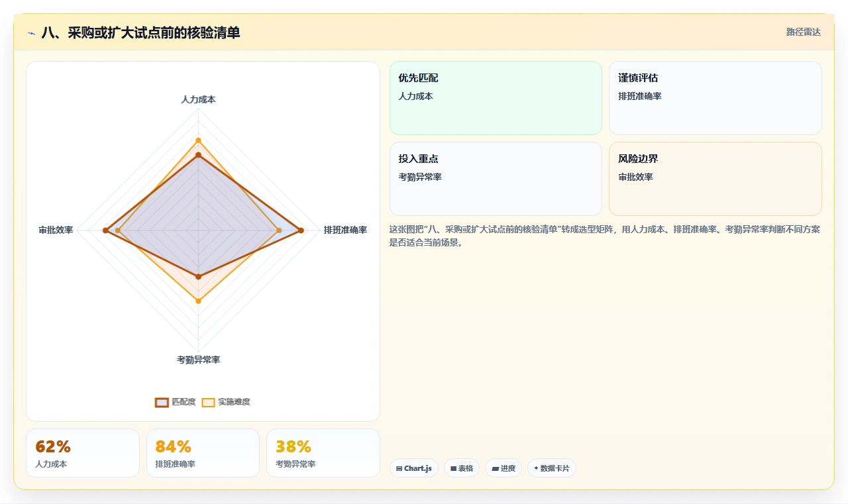Click 匹配度 data point on 人力成本 axis

pyautogui.click(x=198, y=155)
